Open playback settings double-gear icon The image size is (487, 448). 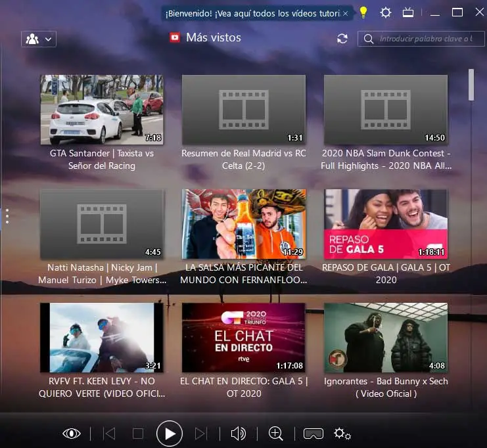click(342, 434)
